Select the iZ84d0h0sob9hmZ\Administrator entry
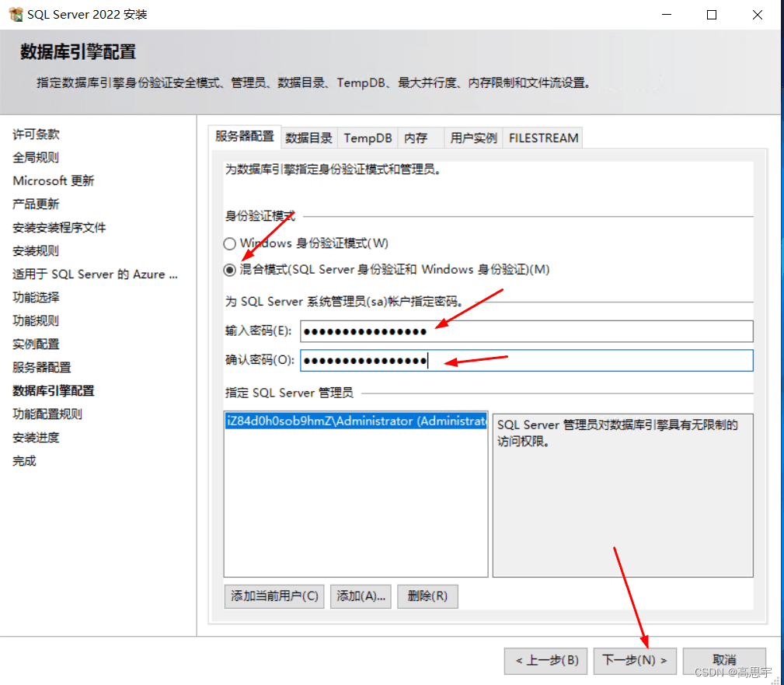The width and height of the screenshot is (784, 685). click(x=356, y=421)
